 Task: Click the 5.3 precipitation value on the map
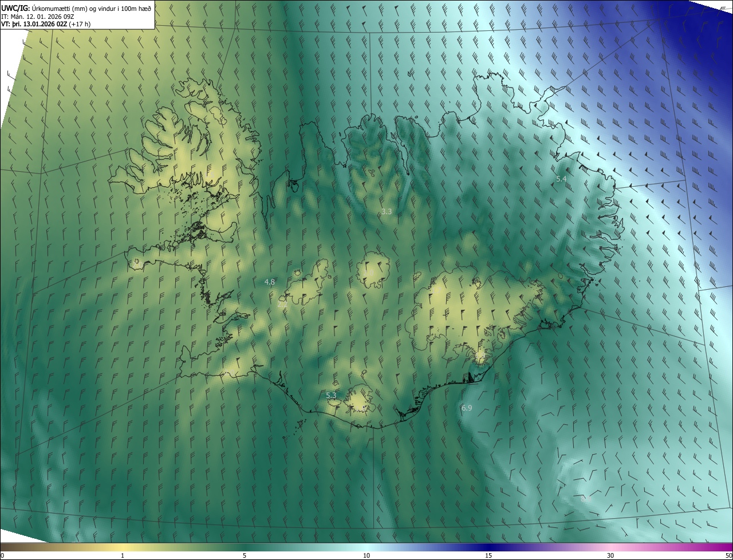pos(331,395)
